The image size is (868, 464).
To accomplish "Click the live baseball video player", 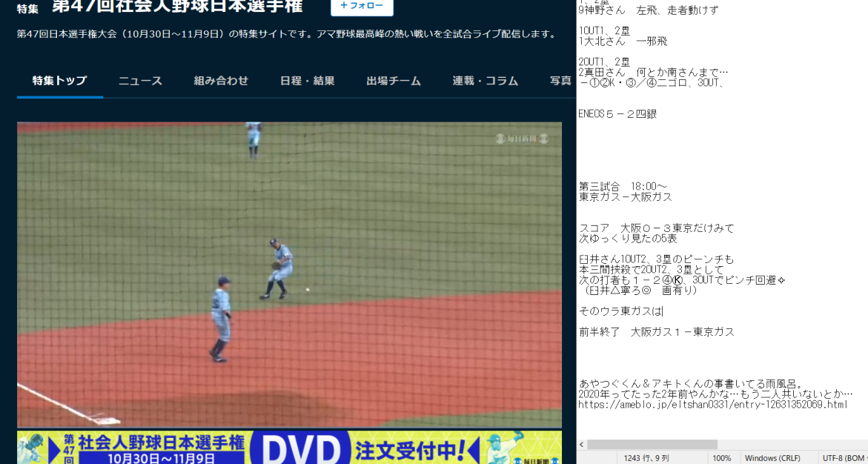I will [290, 275].
